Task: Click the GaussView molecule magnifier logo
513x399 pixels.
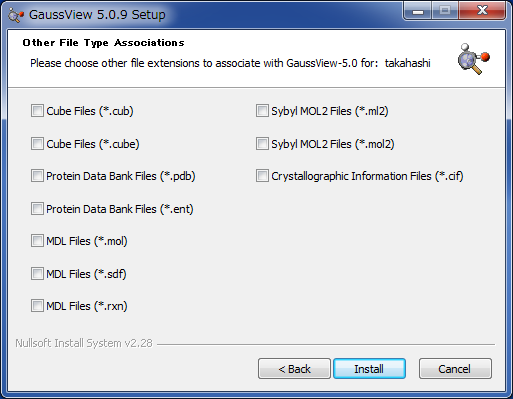Action: click(474, 59)
